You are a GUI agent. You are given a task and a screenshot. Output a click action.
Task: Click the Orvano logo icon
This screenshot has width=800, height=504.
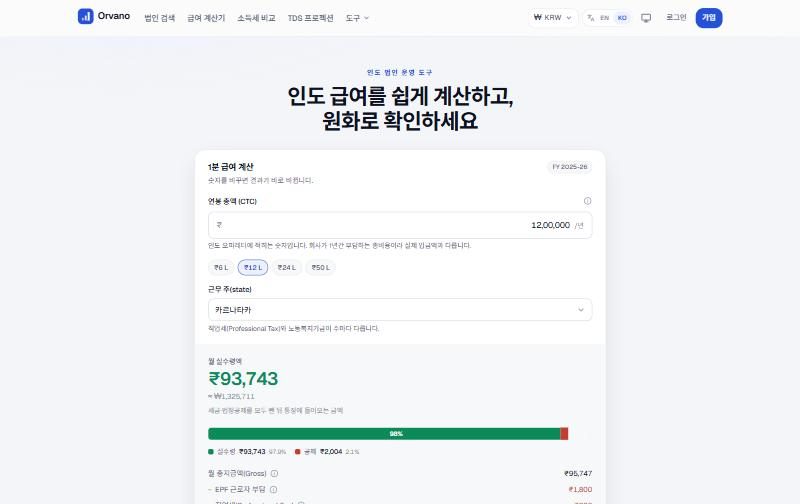(85, 16)
